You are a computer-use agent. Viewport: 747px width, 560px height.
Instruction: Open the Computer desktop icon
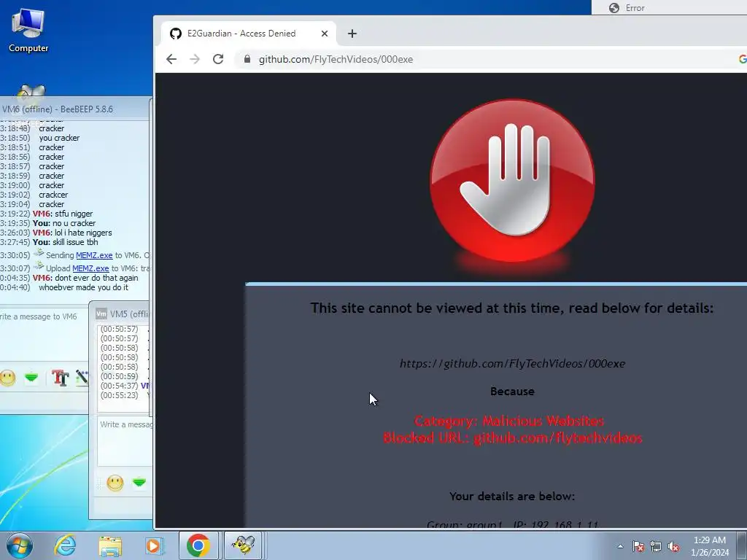(x=28, y=31)
